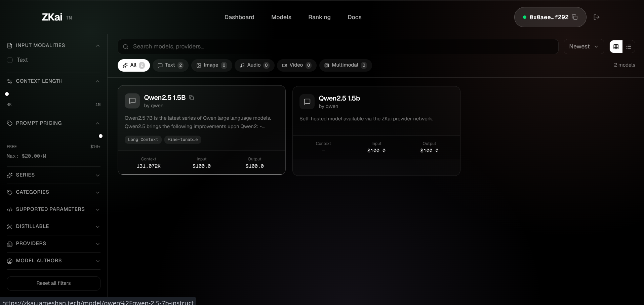This screenshot has width=644, height=305.
Task: Click the Providers building icon
Action: 10,244
